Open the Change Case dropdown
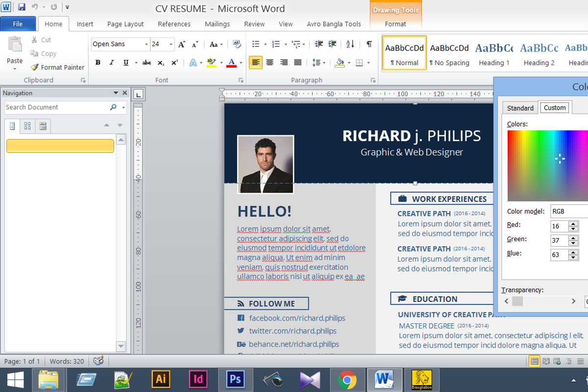This screenshot has width=588, height=392. (216, 44)
